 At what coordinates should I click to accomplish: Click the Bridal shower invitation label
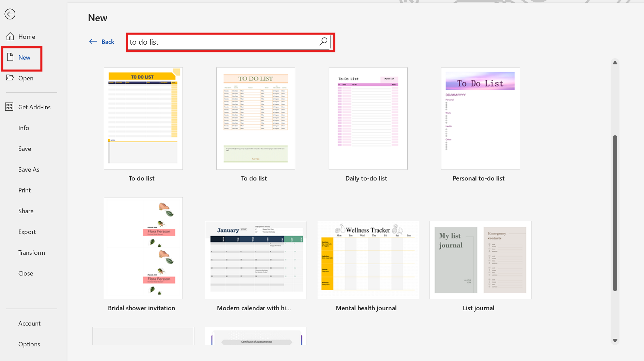tap(141, 308)
